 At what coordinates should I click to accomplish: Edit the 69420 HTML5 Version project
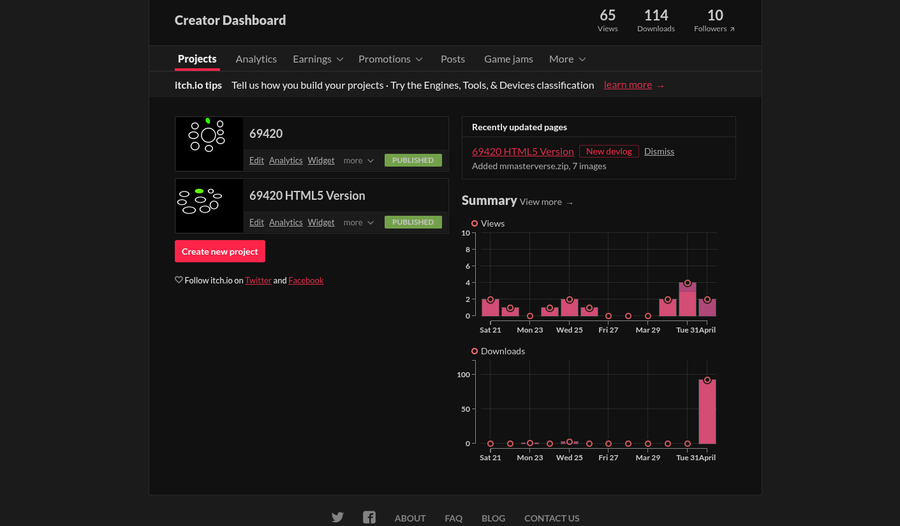[x=257, y=223]
